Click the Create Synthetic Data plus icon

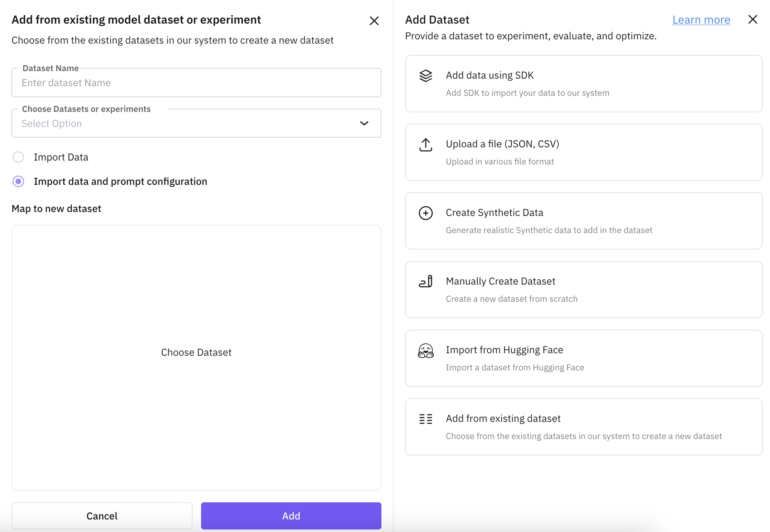[425, 213]
